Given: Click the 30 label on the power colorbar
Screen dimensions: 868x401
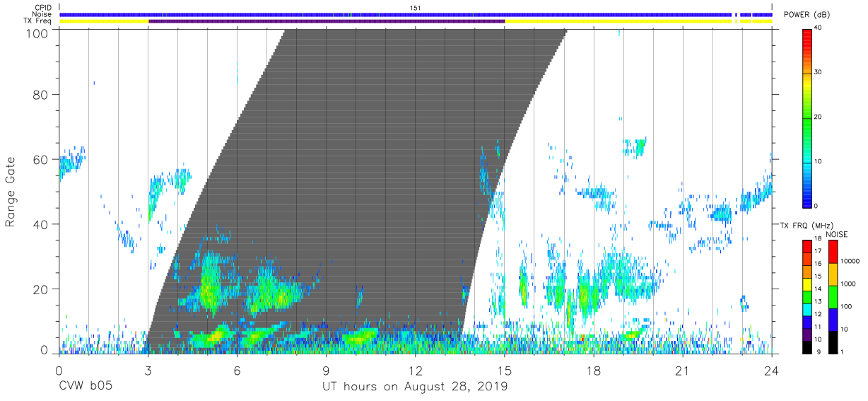Looking at the screenshot, I should (x=819, y=73).
